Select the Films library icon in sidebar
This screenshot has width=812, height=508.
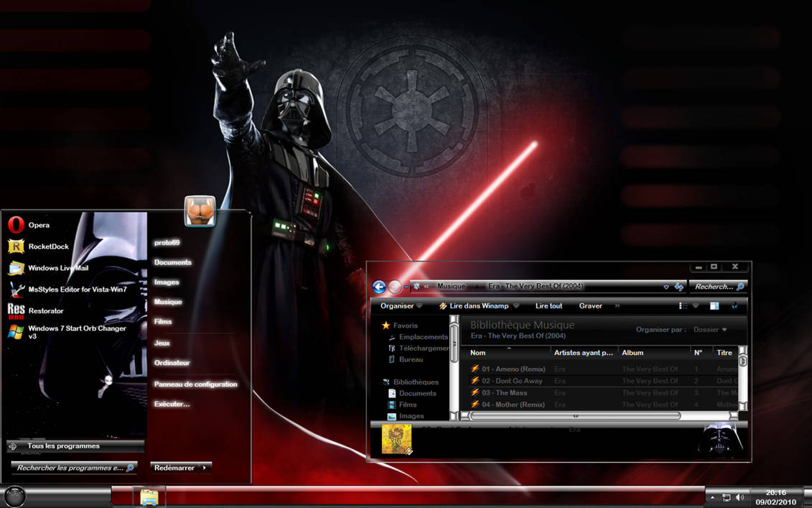click(x=393, y=405)
